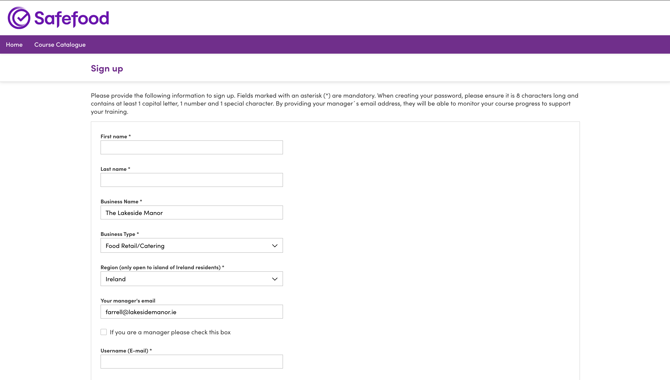Open the Business Type dropdown
Screen dimensions: 670x380
191,245
